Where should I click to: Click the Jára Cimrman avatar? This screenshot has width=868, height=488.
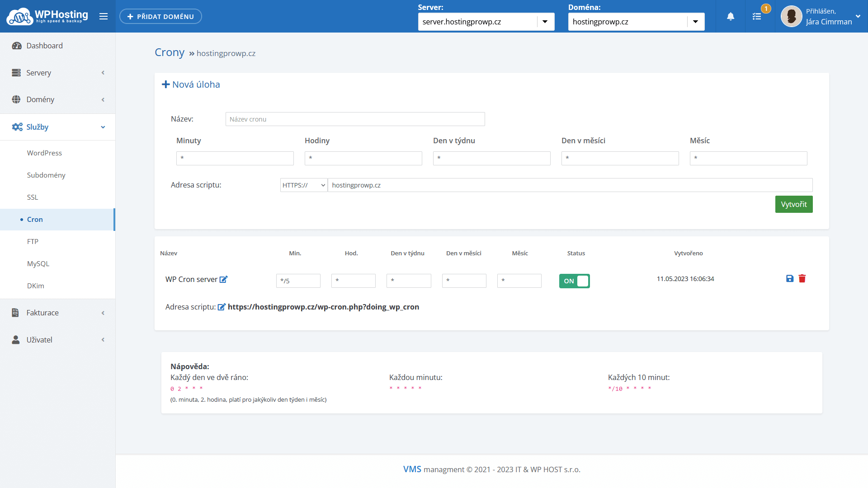[791, 17]
